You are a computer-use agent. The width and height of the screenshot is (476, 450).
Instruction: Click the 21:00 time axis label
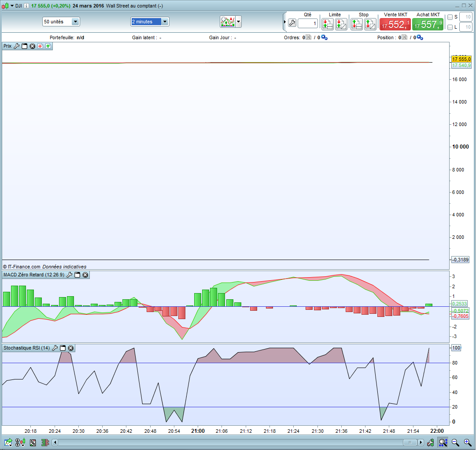point(198,431)
